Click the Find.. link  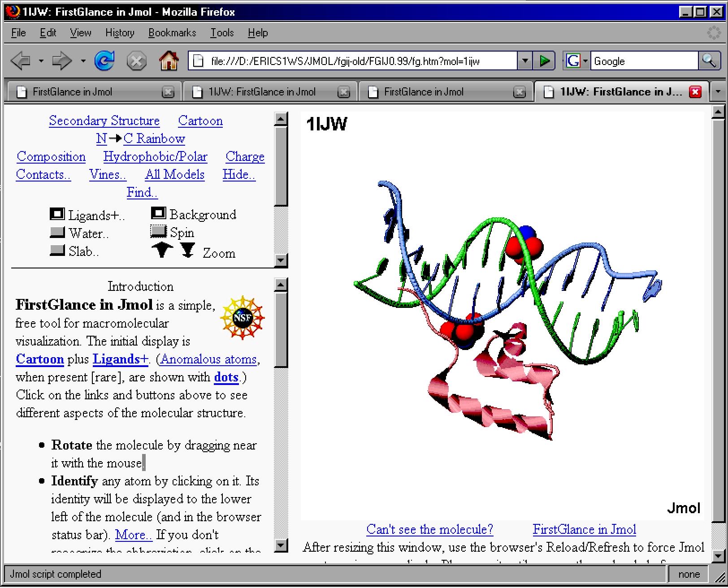click(143, 192)
